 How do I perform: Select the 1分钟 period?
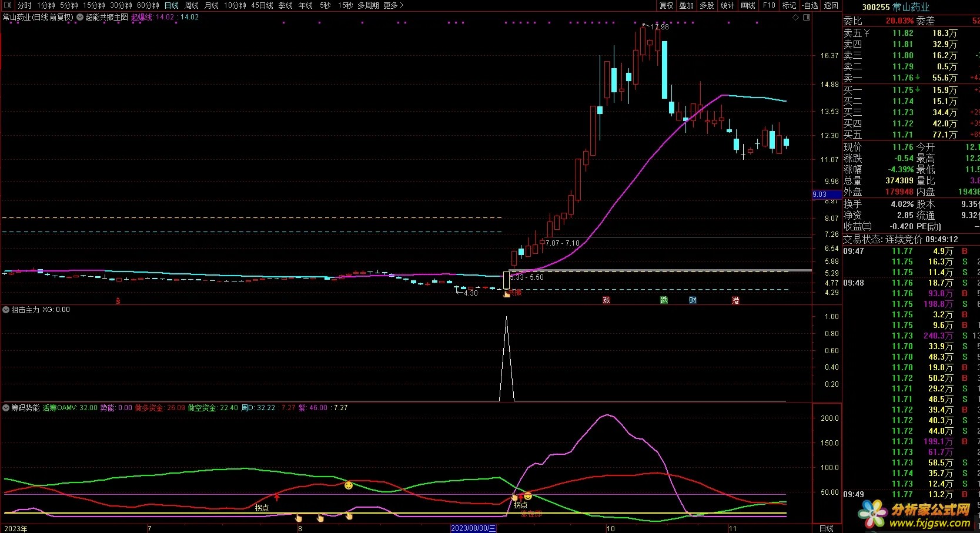(x=46, y=5)
